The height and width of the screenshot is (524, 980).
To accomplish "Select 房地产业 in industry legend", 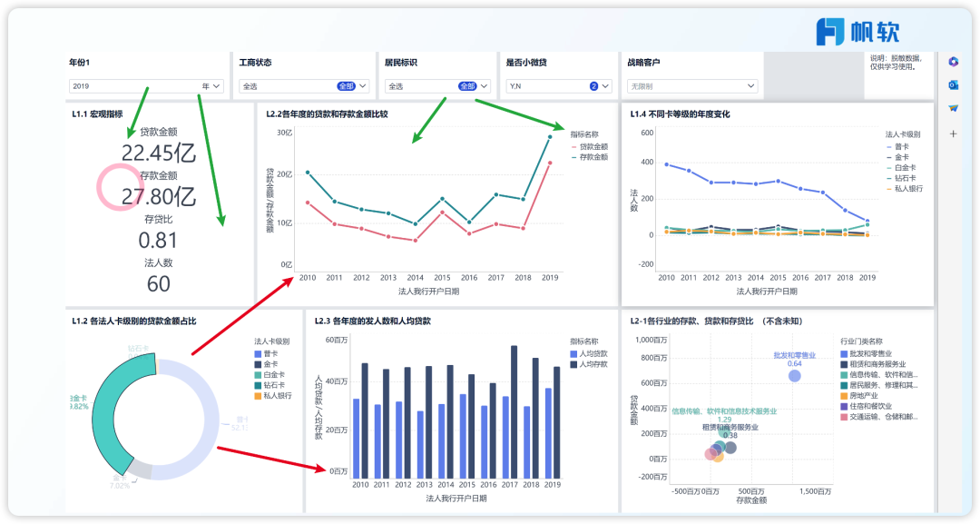I will click(x=859, y=396).
